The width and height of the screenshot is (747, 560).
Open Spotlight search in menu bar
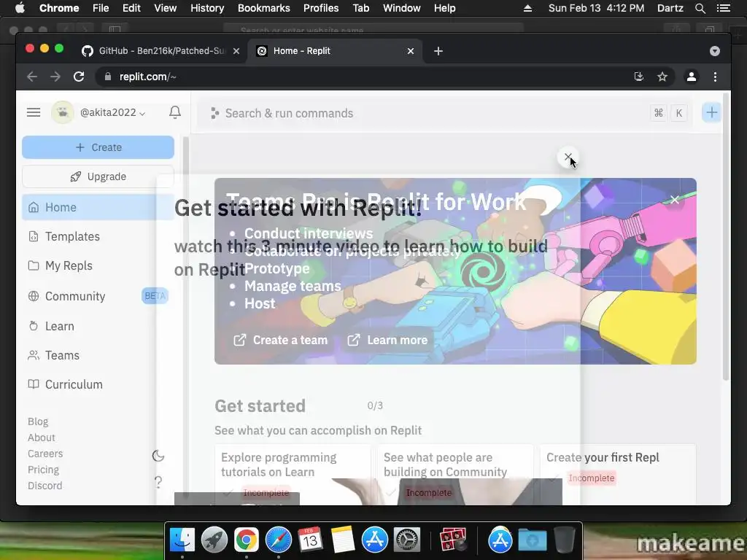700,8
